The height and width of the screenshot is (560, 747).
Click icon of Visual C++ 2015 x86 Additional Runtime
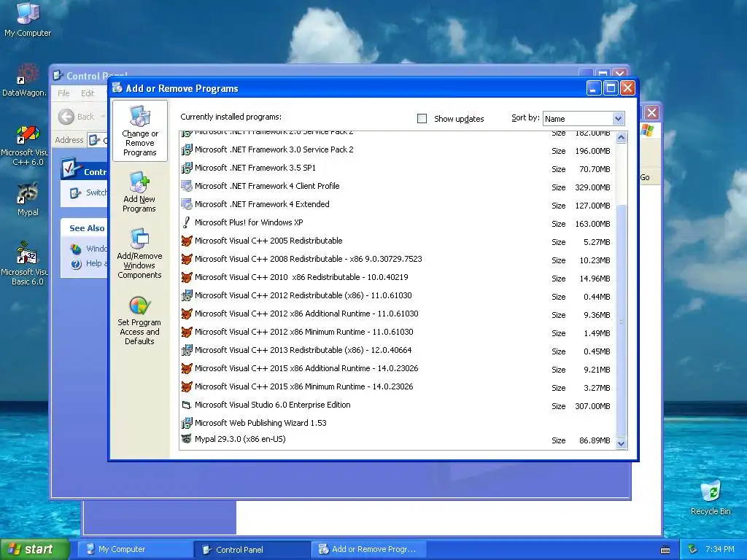tap(187, 368)
